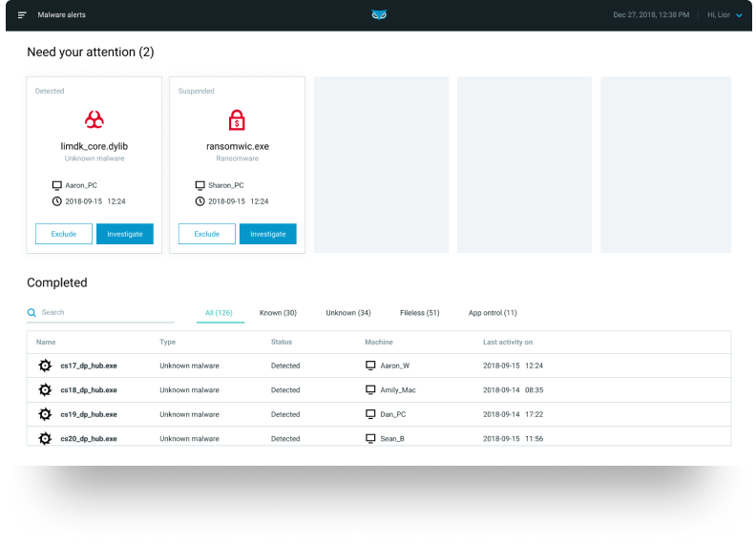Click the malware gear icon for cs19_dp_hub.exe
756x544 pixels.
pyautogui.click(x=45, y=414)
